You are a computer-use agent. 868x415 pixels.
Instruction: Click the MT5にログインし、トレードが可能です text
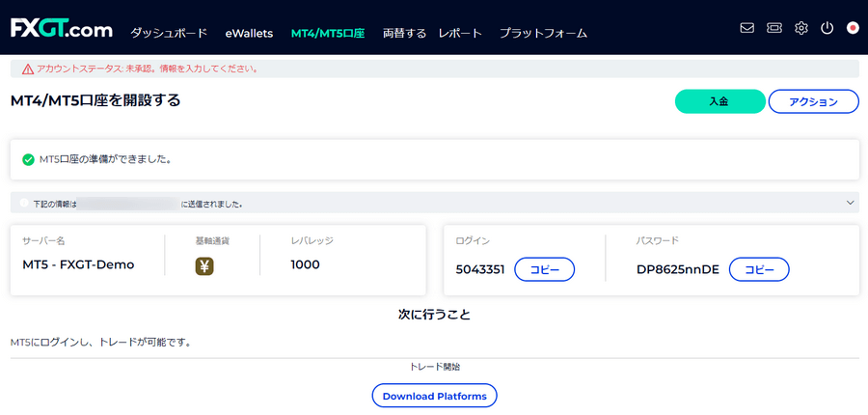(100, 343)
